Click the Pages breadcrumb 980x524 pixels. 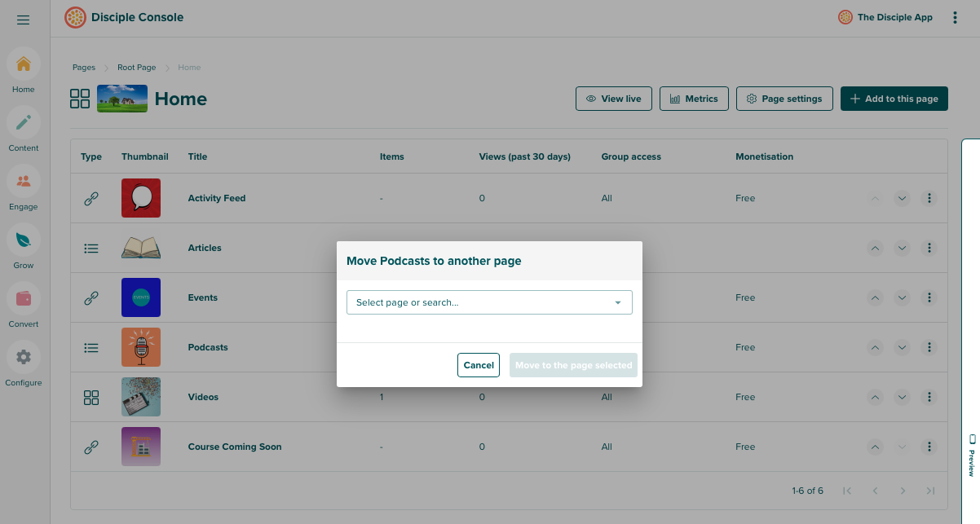(83, 67)
